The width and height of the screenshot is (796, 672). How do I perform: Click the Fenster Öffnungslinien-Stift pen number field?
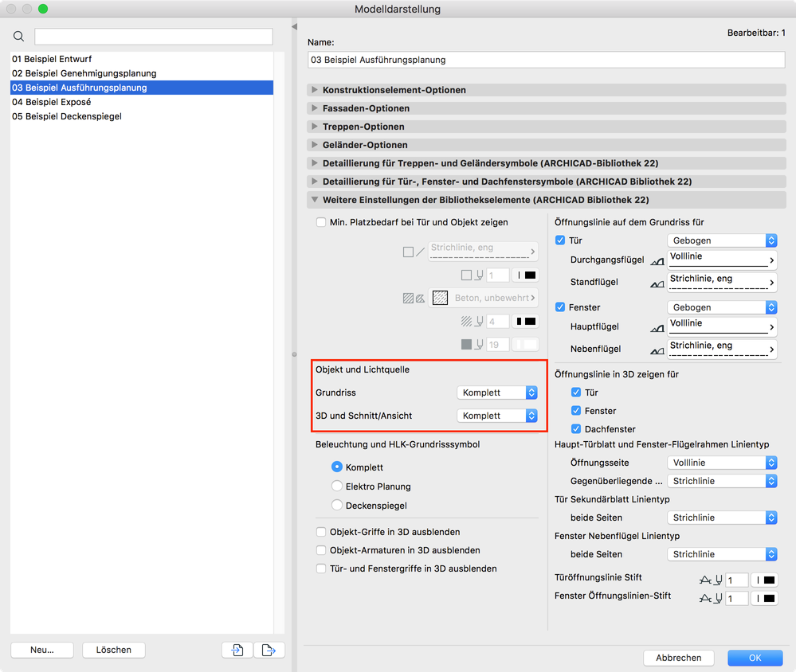[737, 599]
